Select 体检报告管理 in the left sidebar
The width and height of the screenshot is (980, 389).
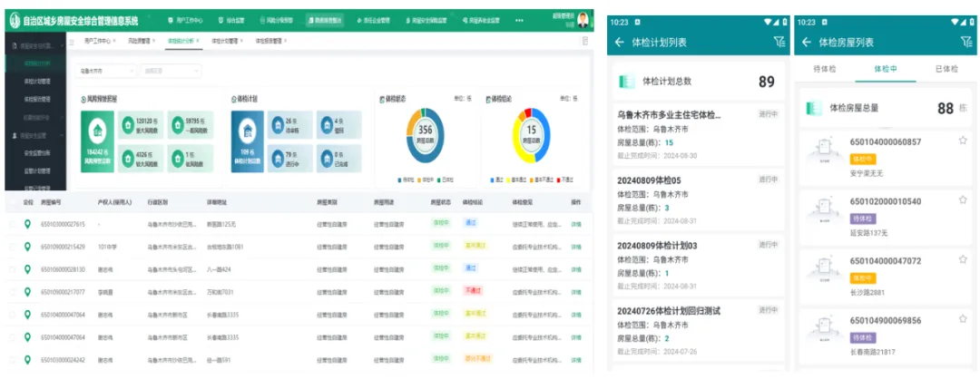click(x=37, y=99)
